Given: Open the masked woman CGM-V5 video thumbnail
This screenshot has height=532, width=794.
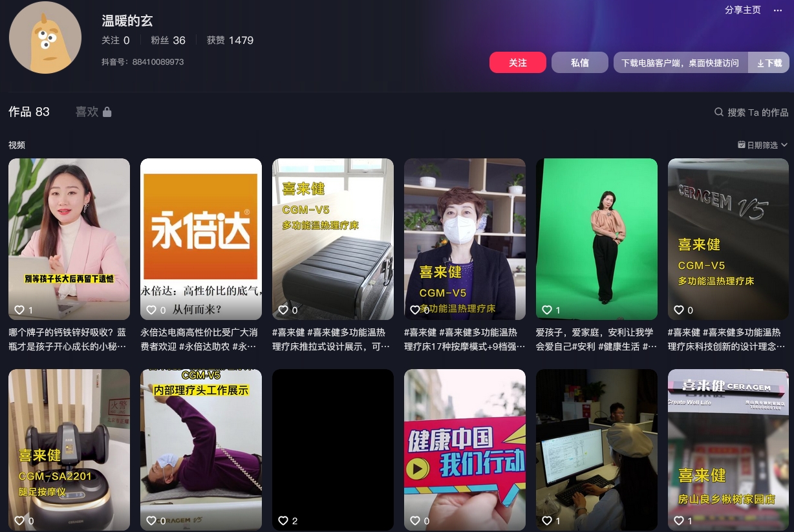Looking at the screenshot, I should pyautogui.click(x=465, y=239).
